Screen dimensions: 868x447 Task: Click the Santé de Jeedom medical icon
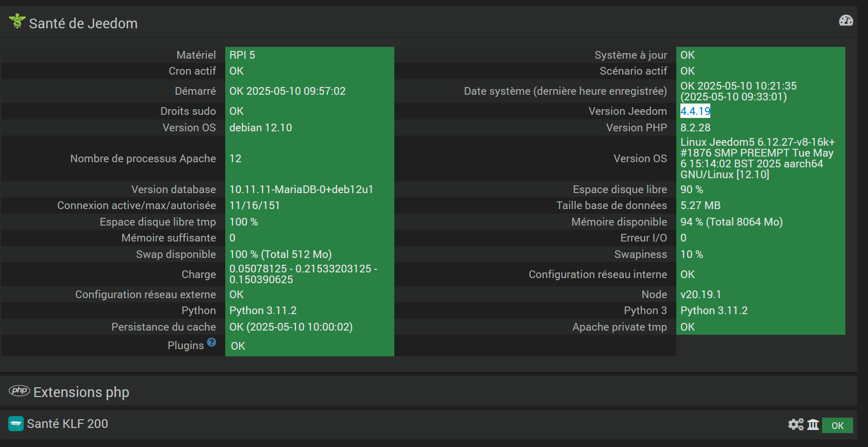(17, 21)
